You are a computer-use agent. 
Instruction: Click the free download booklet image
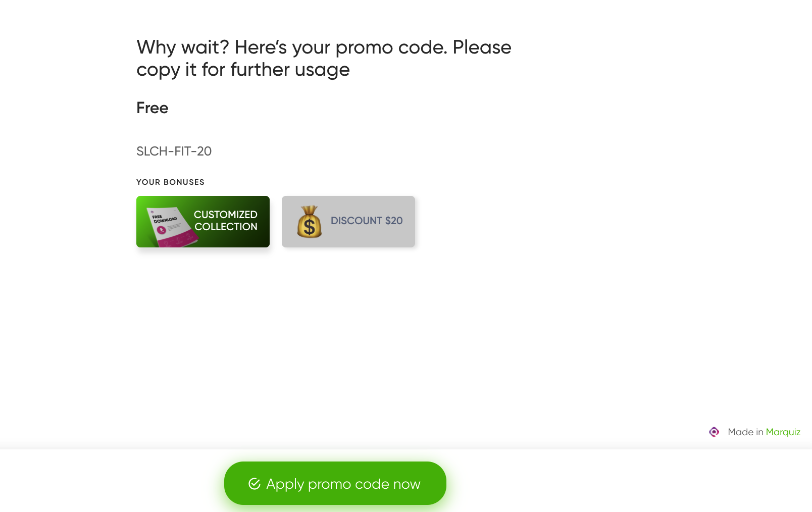(x=171, y=227)
